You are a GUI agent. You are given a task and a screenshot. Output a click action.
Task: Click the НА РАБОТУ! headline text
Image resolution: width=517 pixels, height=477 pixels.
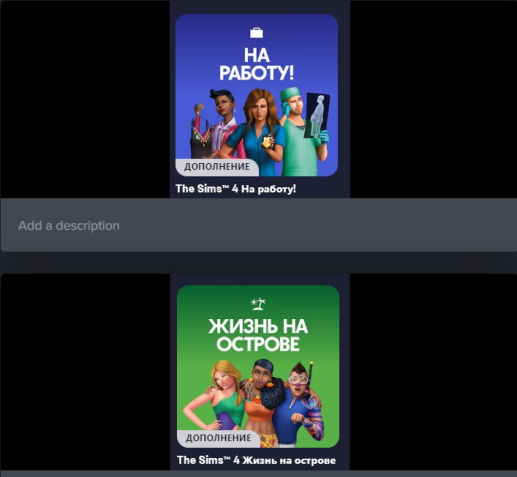pos(257,64)
